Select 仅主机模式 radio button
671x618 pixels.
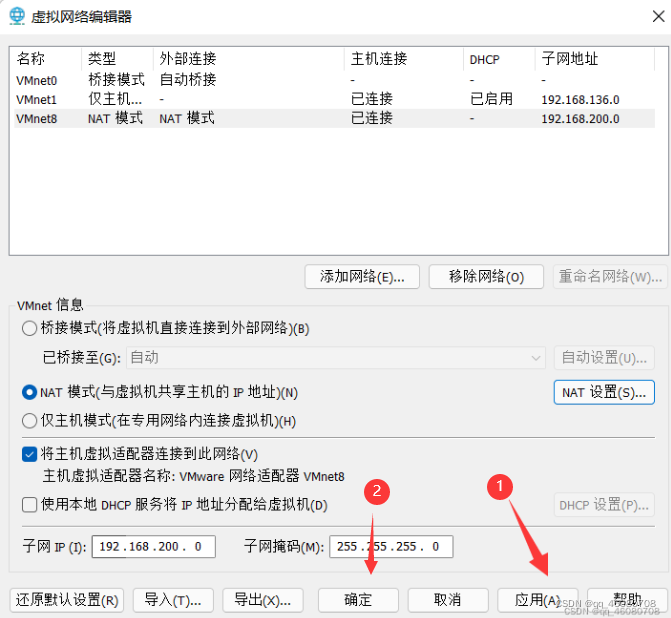coord(29,421)
